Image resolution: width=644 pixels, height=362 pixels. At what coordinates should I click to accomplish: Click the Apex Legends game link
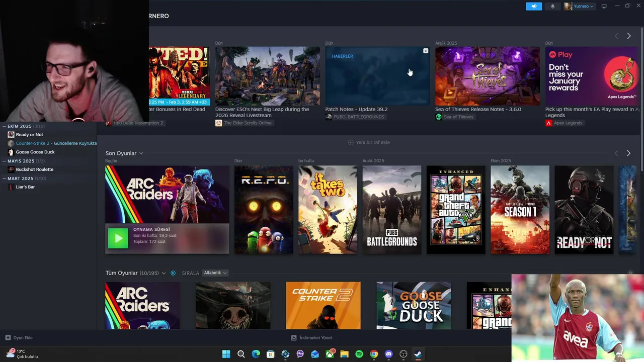point(564,123)
